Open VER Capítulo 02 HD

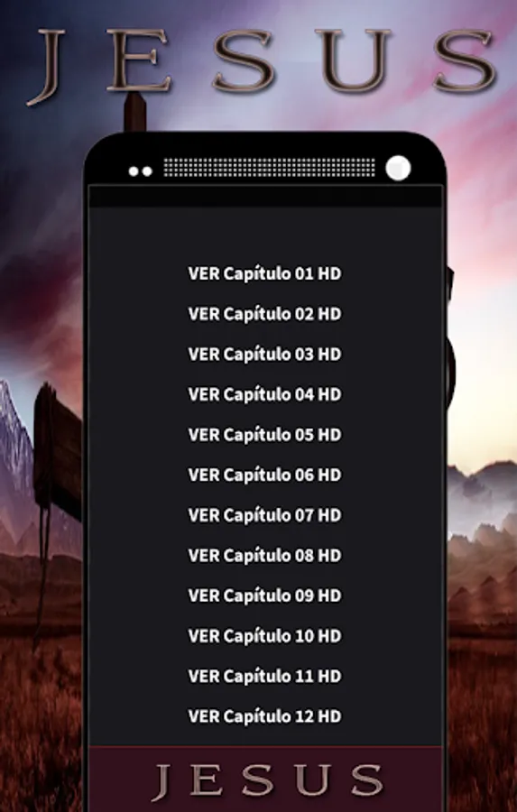click(x=264, y=314)
